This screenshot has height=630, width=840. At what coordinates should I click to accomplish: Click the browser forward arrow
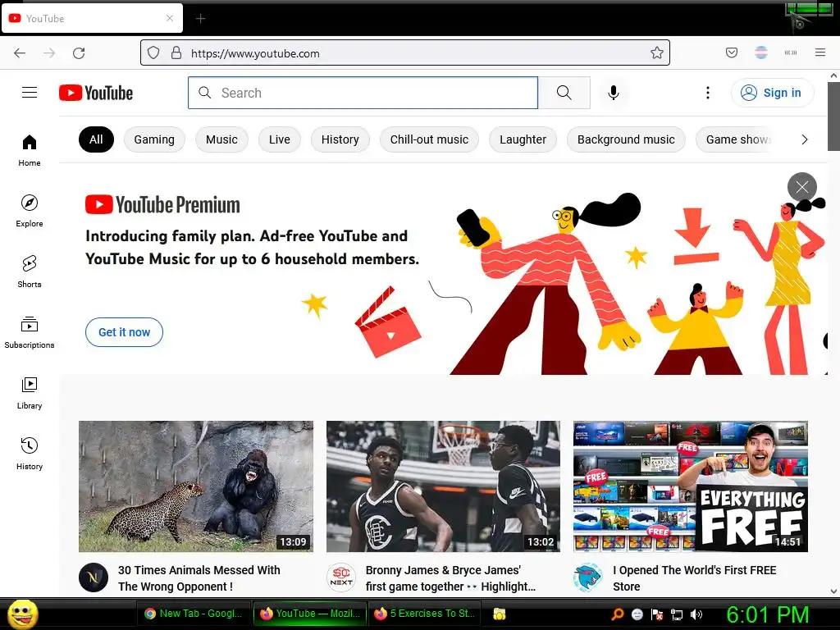click(x=49, y=53)
